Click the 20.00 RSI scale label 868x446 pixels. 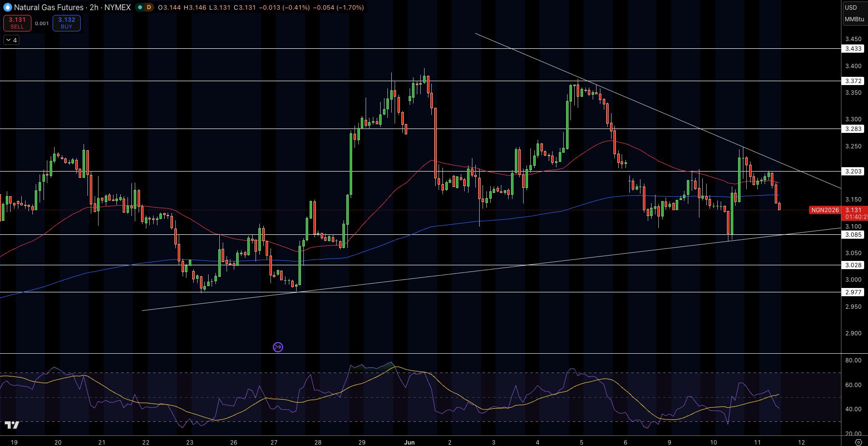(854, 434)
